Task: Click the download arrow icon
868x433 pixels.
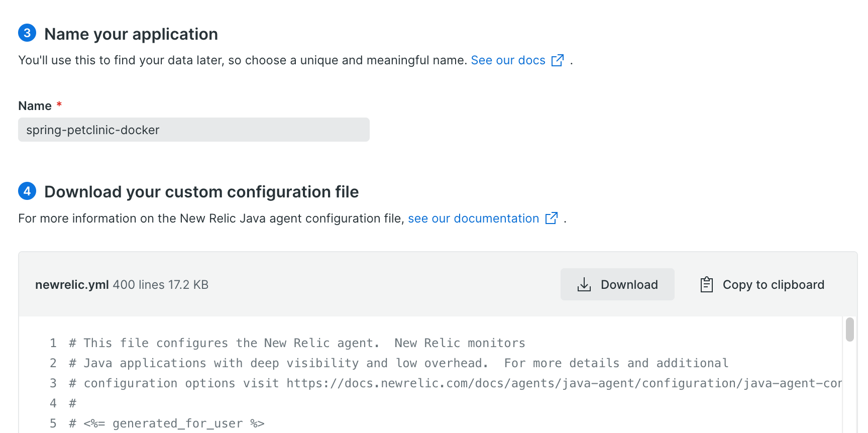Action: tap(584, 285)
